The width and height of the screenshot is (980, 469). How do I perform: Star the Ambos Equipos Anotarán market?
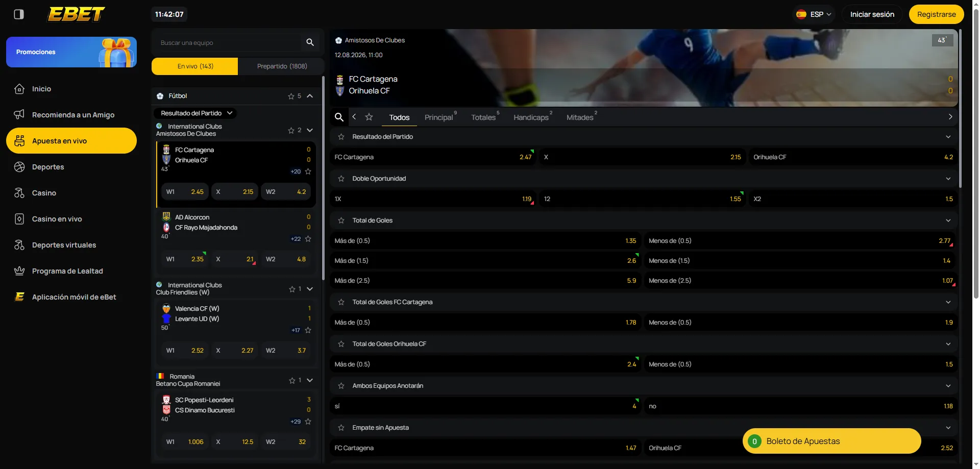coord(341,386)
